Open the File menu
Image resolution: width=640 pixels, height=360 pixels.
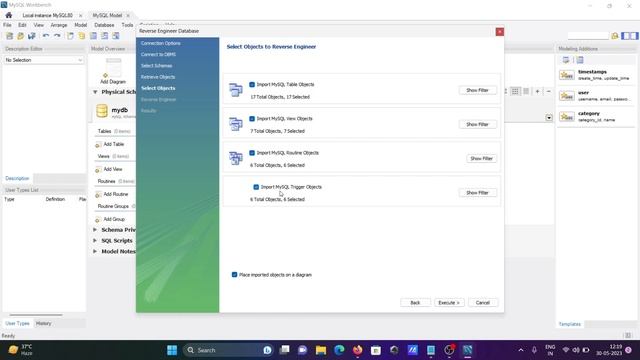(7, 25)
